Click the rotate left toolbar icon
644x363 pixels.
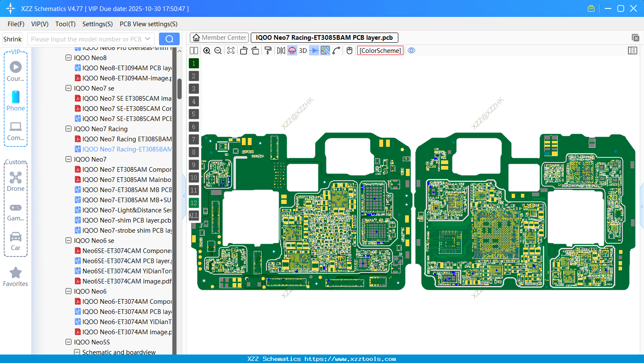tap(244, 50)
